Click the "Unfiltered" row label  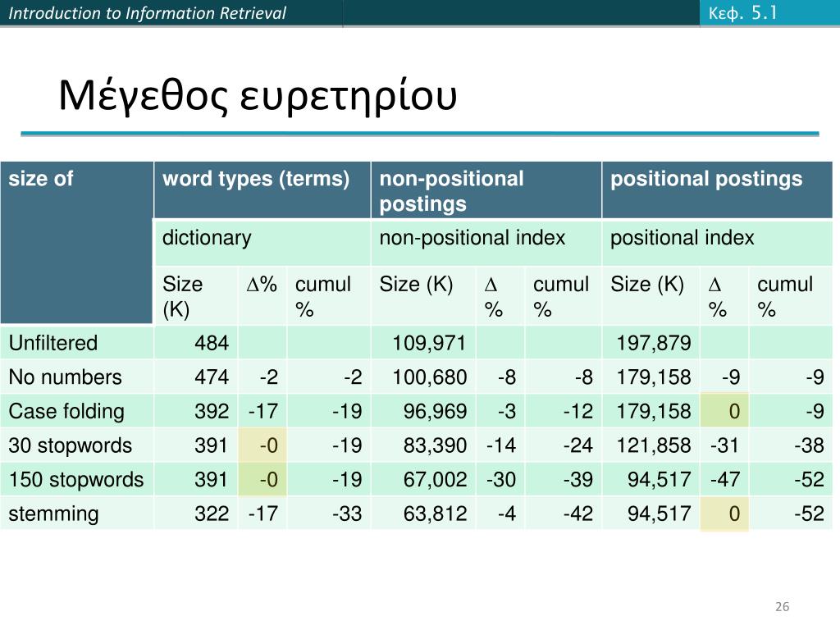[53, 343]
